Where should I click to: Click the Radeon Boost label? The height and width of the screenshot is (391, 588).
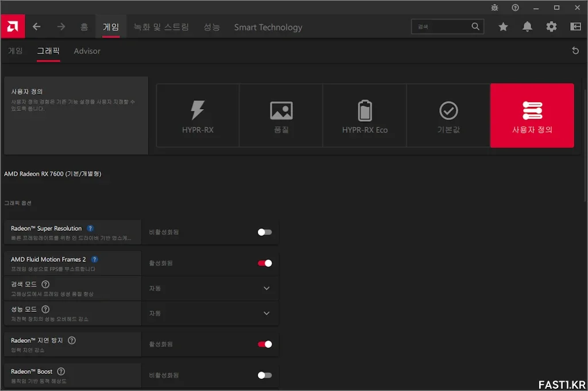(32, 371)
